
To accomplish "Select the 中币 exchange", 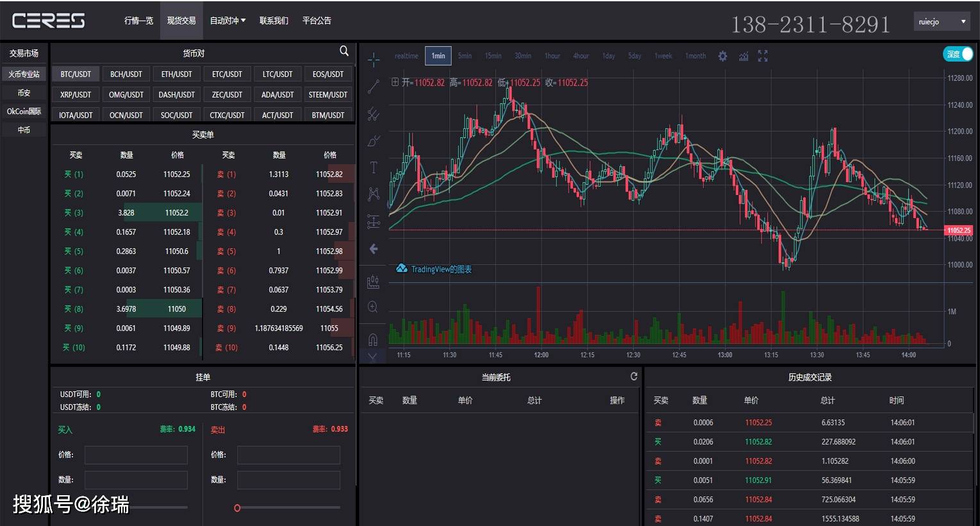I will (x=24, y=130).
